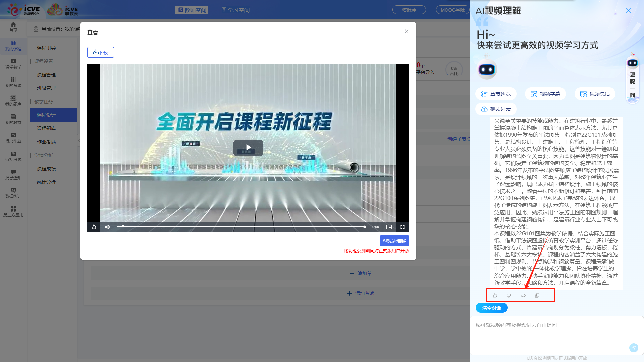Select 视频总结 in the AI panel

[x=594, y=94]
